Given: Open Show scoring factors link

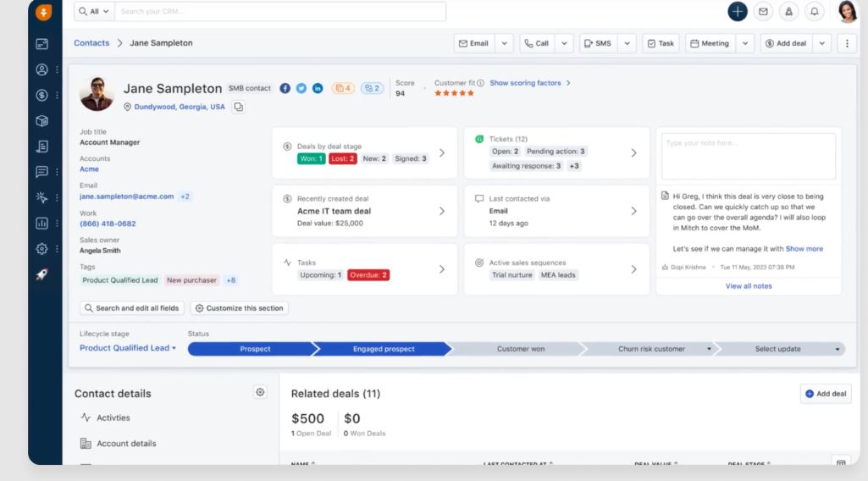Looking at the screenshot, I should coord(530,83).
